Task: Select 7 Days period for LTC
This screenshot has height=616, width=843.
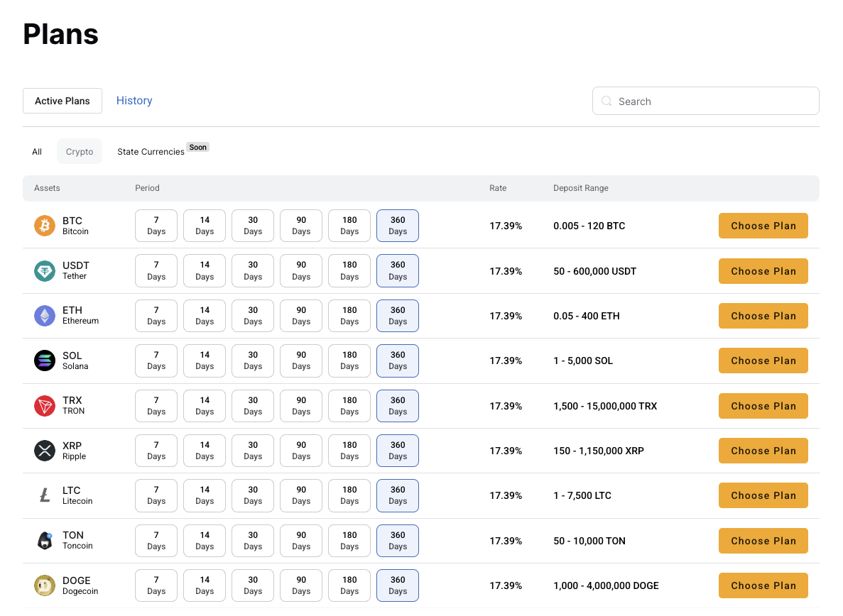Action: [x=156, y=495]
